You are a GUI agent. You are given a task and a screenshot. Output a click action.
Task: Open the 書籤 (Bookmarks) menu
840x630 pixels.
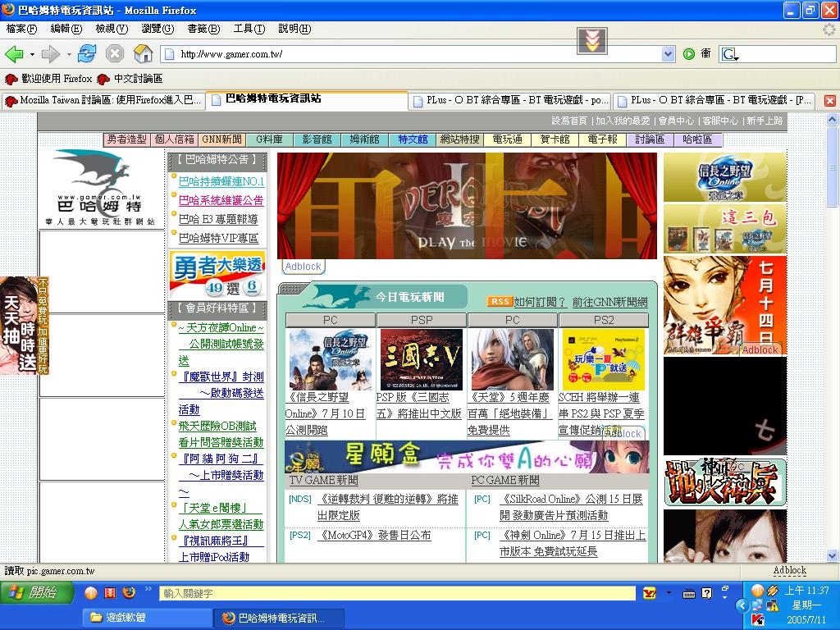pos(203,29)
